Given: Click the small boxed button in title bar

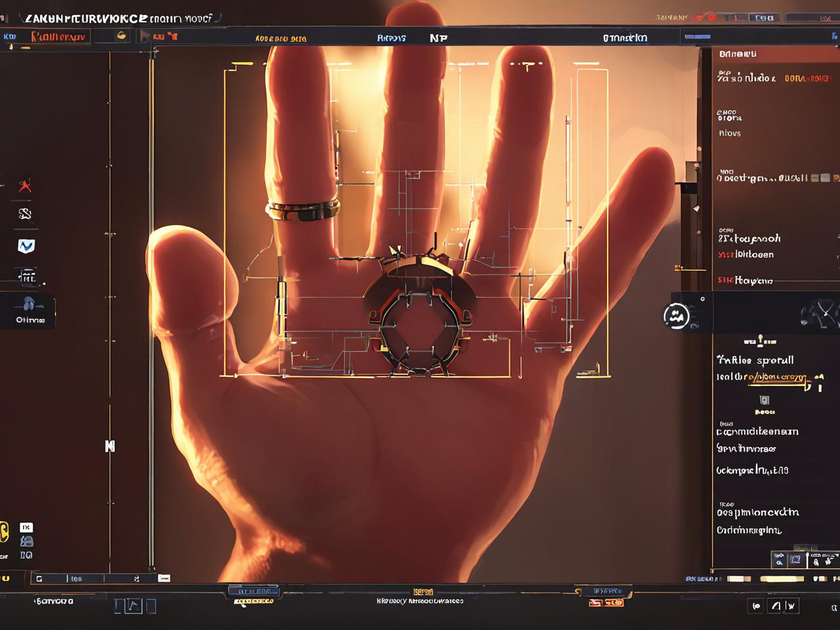Looking at the screenshot, I should pyautogui.click(x=765, y=18).
